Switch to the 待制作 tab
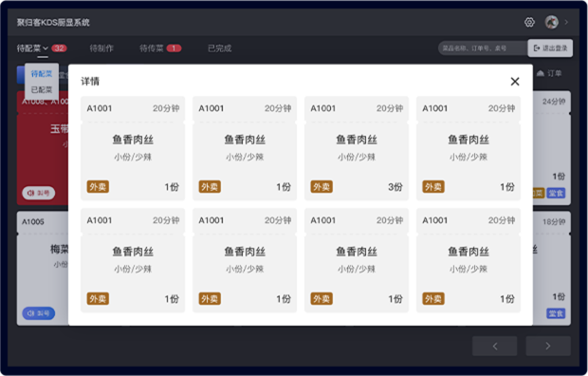Image resolution: width=588 pixels, height=376 pixels. coord(101,48)
